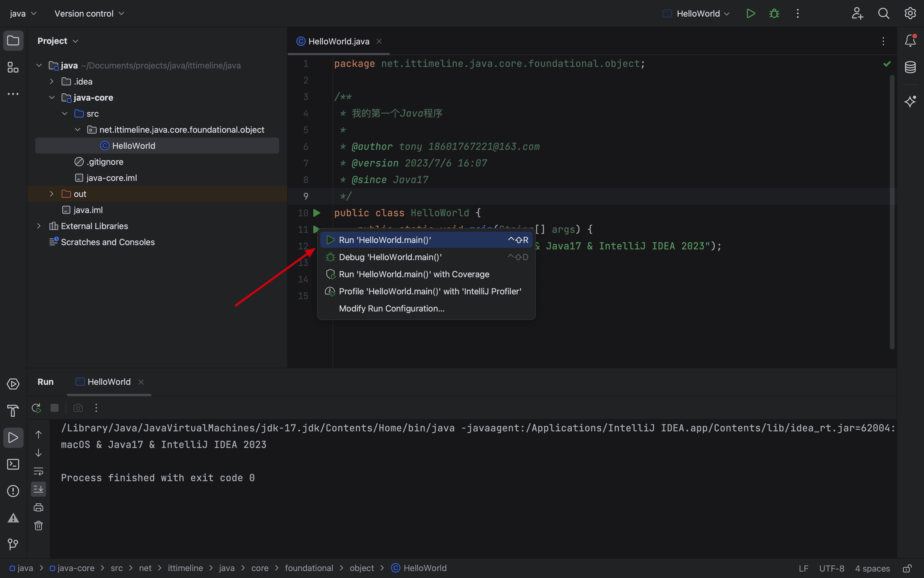Open the warning triangle tool window
The image size is (924, 578).
pyautogui.click(x=13, y=518)
